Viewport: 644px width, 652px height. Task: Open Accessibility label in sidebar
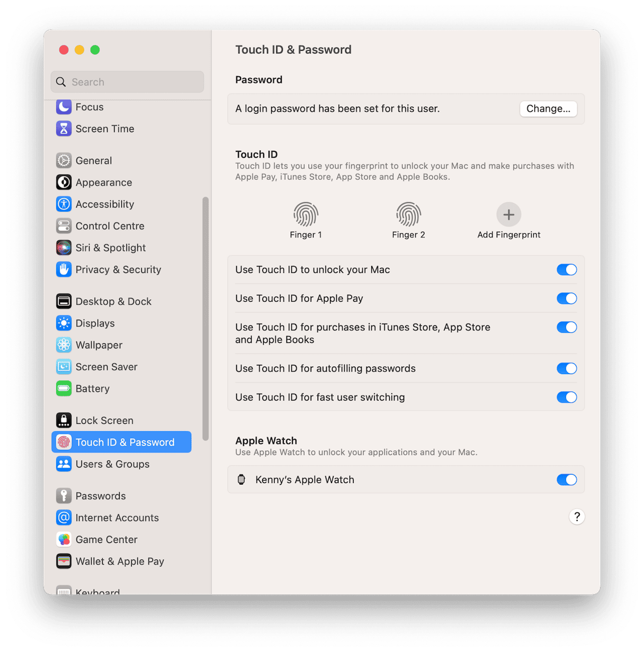coord(105,204)
